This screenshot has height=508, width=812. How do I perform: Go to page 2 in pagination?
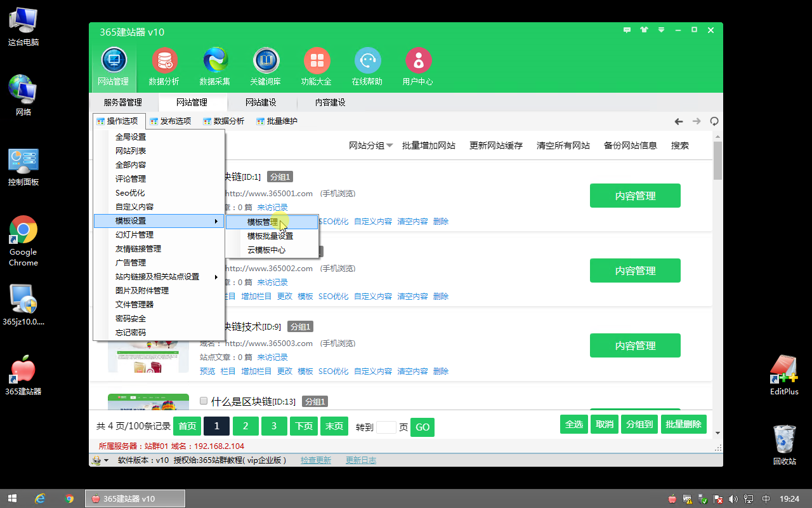(x=246, y=426)
